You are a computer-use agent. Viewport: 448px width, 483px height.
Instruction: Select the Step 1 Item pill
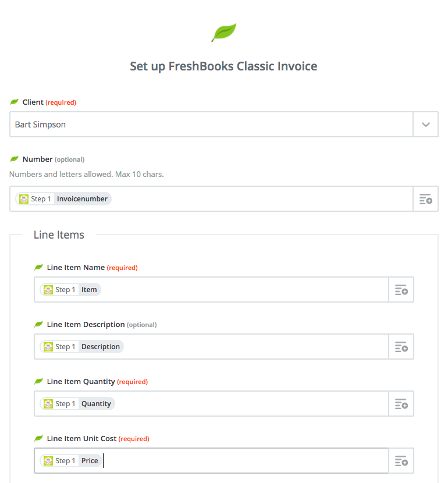point(70,290)
